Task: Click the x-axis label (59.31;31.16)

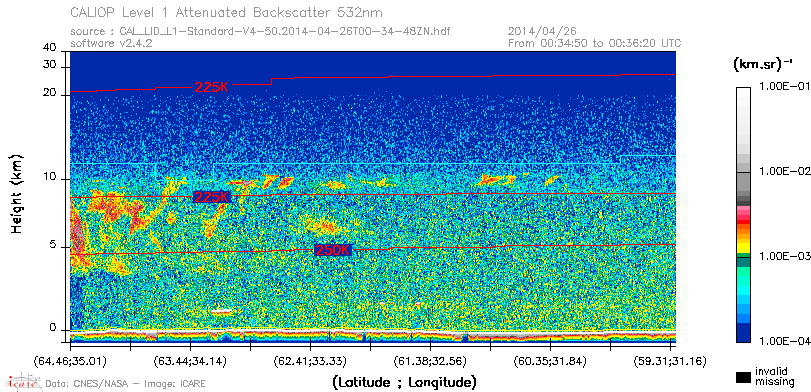Action: (x=670, y=361)
